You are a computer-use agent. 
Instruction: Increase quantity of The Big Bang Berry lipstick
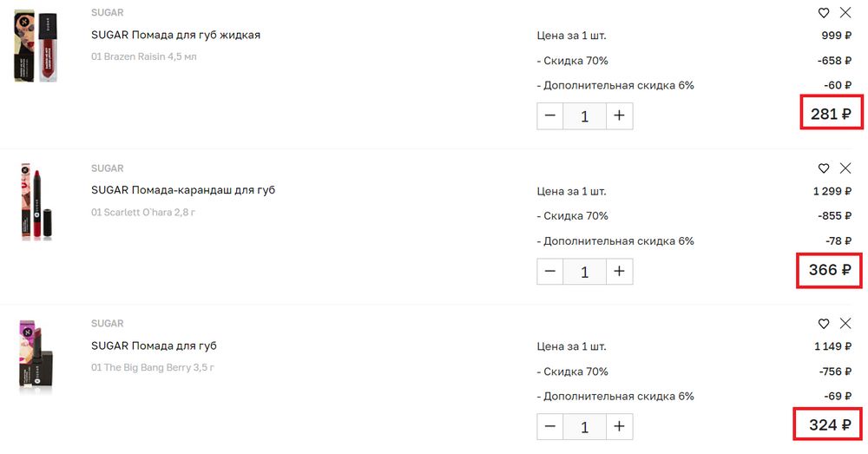(x=619, y=427)
